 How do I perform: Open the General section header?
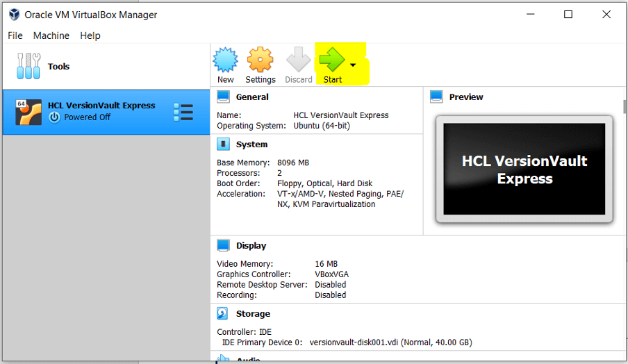pyautogui.click(x=252, y=97)
